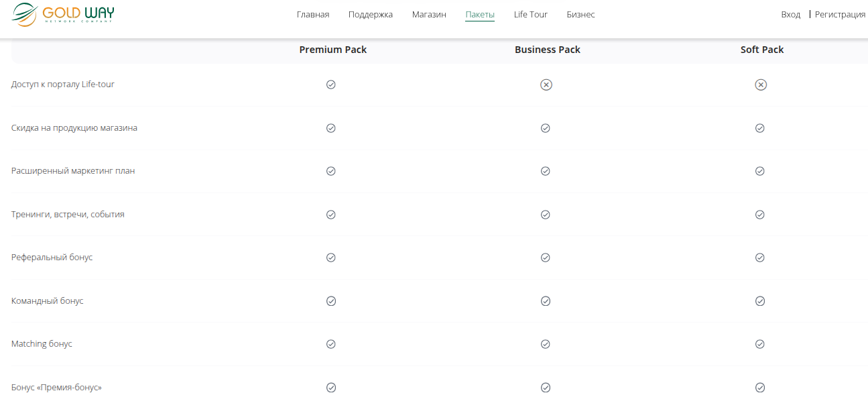Click Business Pack referral bonus checkmark

pyautogui.click(x=546, y=258)
